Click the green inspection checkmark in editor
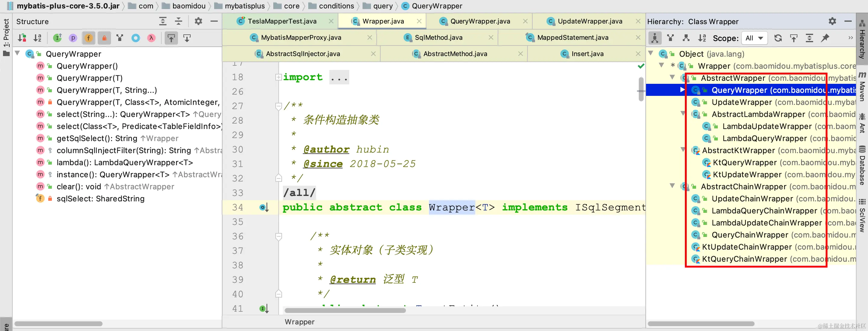Viewport: 868px width, 331px height. 641,66
